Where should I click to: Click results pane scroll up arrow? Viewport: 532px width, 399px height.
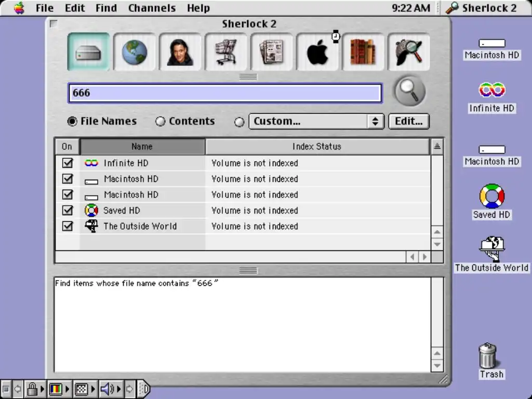coord(437,353)
